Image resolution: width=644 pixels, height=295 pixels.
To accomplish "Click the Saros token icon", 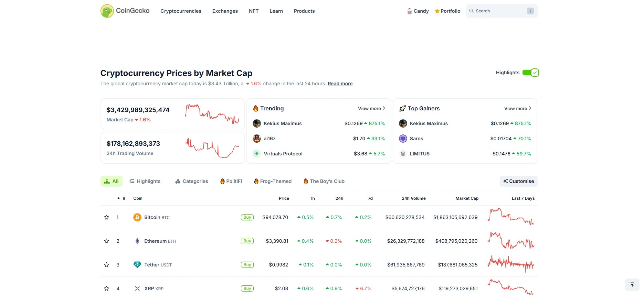I will (x=403, y=139).
